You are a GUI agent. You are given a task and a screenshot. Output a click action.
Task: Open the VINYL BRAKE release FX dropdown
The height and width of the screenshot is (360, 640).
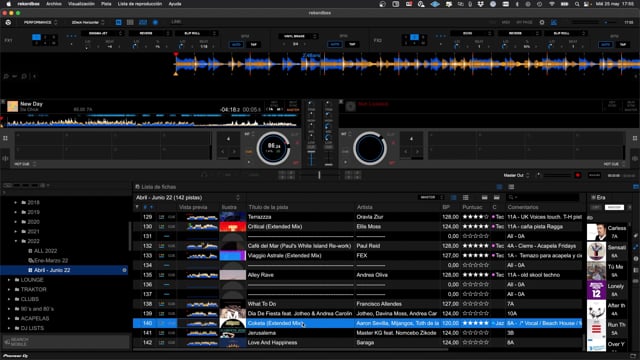(x=298, y=36)
